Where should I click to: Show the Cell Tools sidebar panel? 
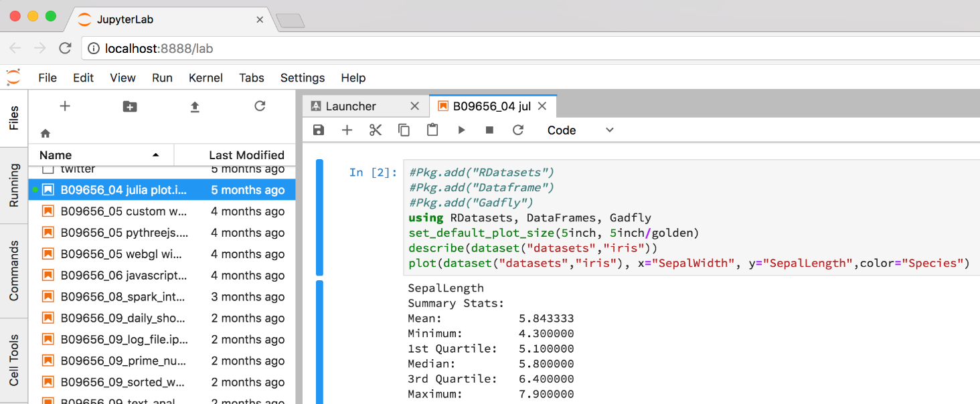click(x=14, y=360)
